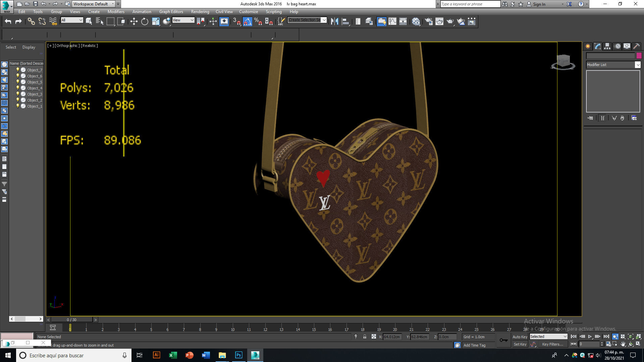Activate the Select and Uniform Scale tool
The height and width of the screenshot is (362, 644).
pos(156,21)
